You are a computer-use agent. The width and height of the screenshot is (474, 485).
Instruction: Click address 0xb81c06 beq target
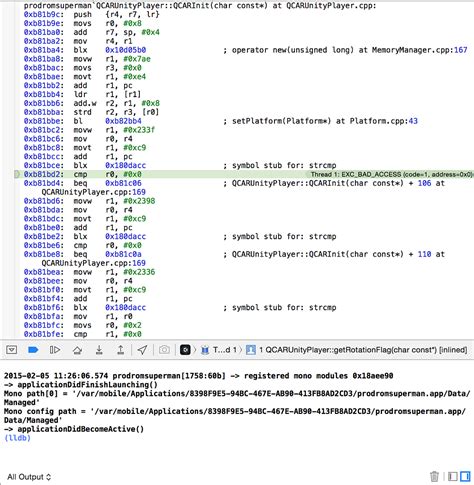coord(123,183)
